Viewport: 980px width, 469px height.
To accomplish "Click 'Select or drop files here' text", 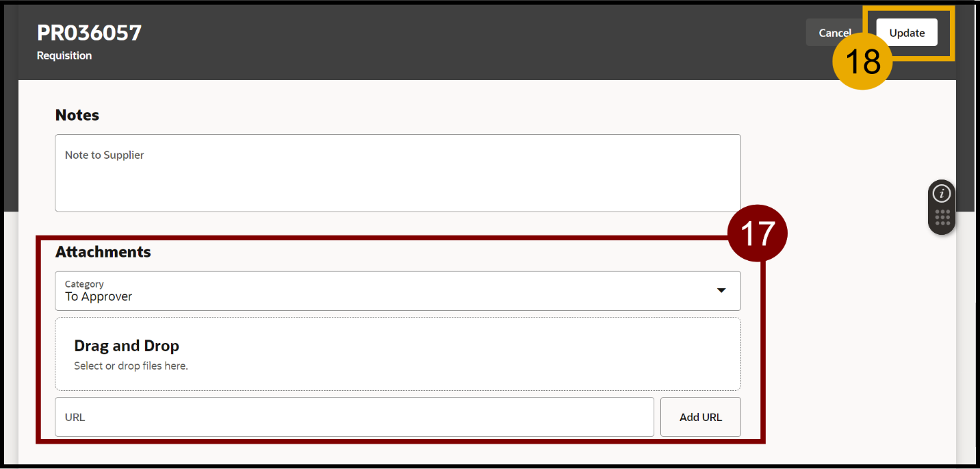I will tap(131, 366).
